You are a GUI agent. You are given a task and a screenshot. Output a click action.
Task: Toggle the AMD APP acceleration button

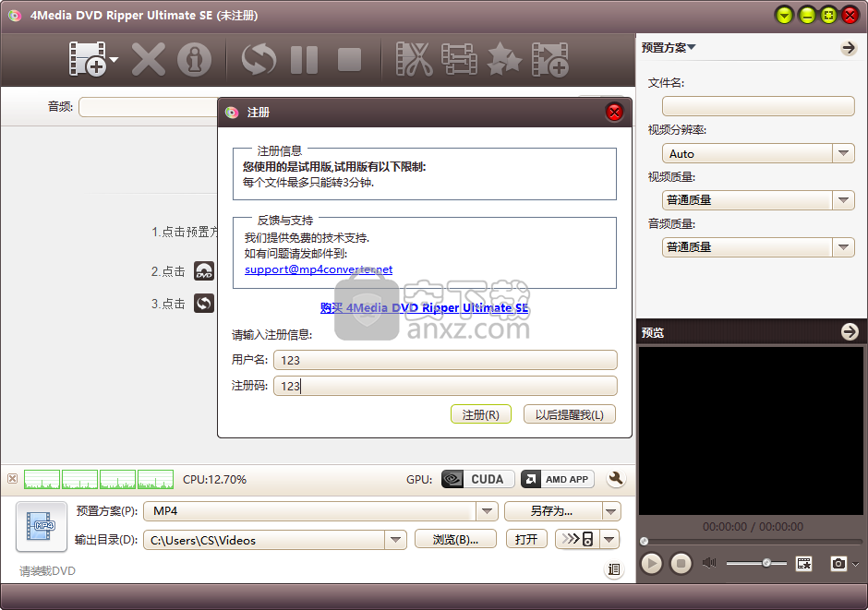558,479
